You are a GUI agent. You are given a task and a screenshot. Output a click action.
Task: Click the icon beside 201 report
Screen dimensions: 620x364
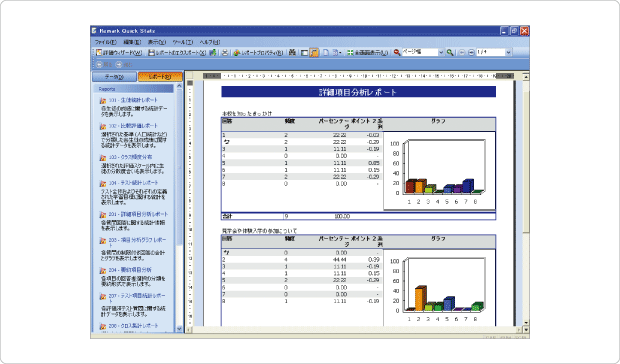point(103,215)
